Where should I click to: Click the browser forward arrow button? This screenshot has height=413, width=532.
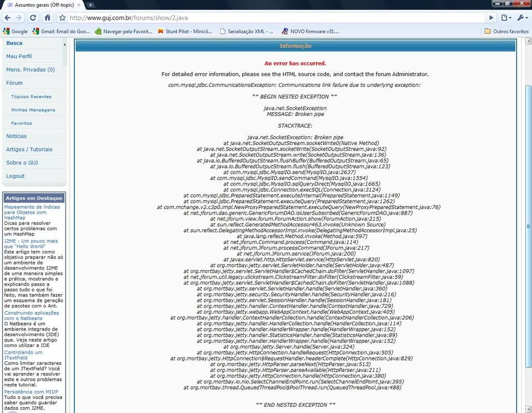tap(19, 18)
